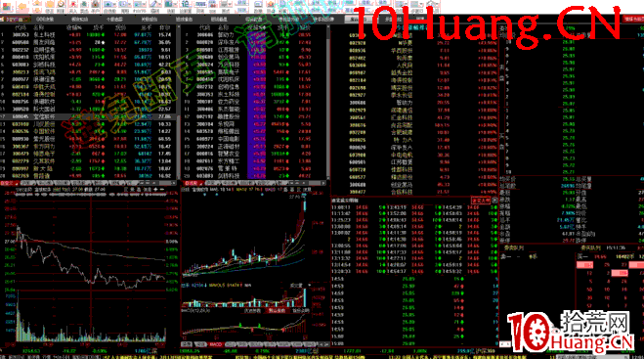Click the orange back arrow toolbar icon
This screenshot has height=359, width=644.
point(21,6)
